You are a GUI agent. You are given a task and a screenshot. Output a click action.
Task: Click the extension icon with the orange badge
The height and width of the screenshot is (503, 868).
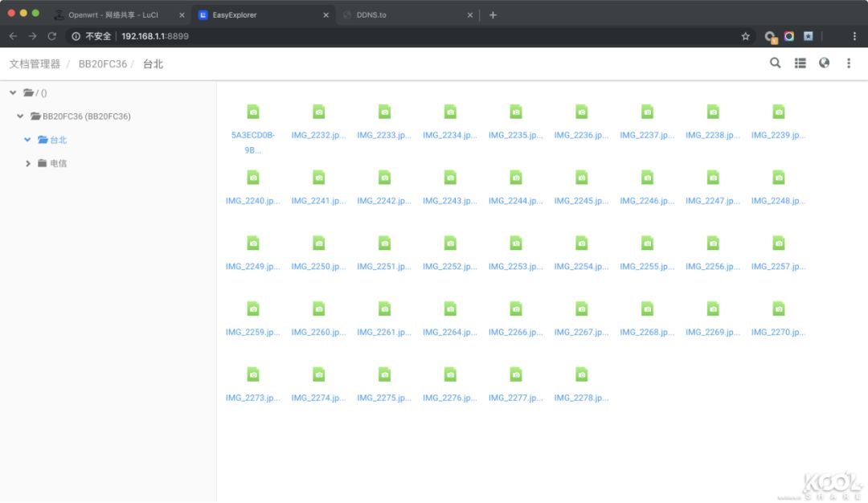pos(771,37)
